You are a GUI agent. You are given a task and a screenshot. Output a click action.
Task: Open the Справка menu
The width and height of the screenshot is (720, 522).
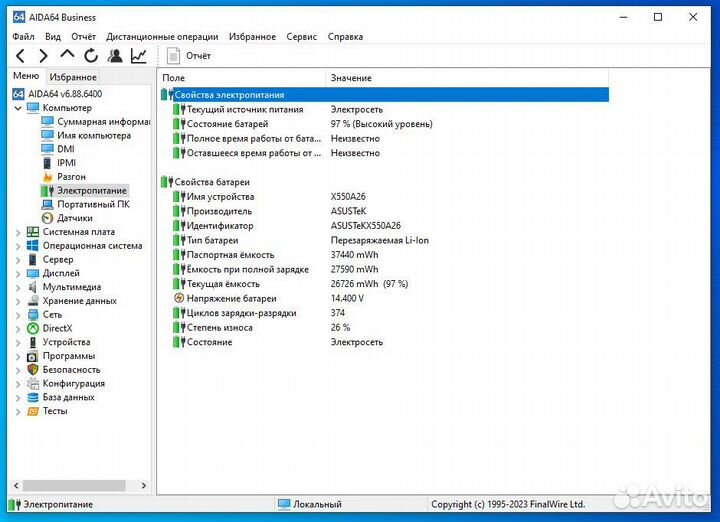(345, 36)
